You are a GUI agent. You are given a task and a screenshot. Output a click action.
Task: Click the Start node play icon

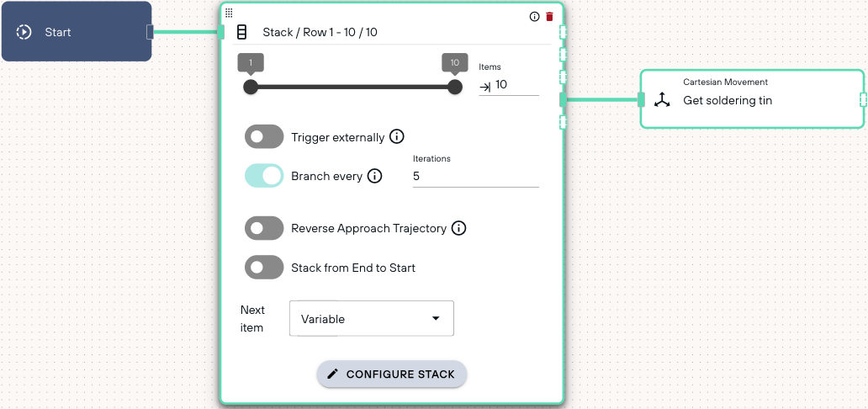(x=24, y=32)
